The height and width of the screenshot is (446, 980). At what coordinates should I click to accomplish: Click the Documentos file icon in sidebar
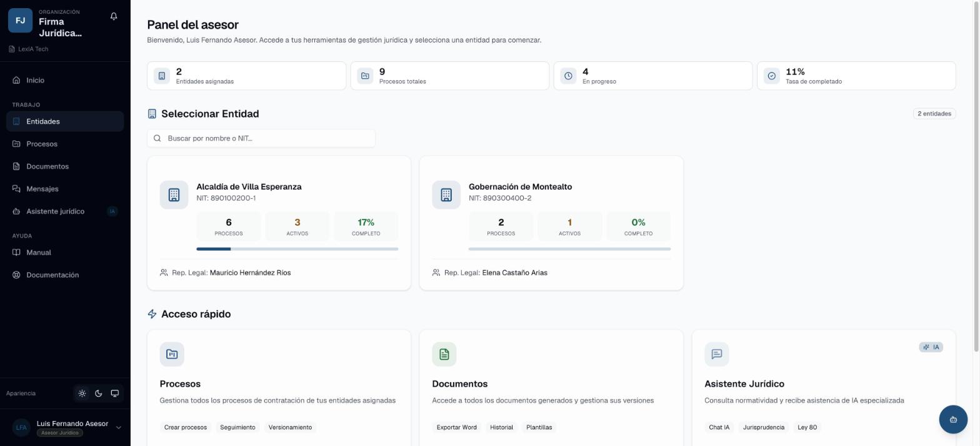point(16,166)
